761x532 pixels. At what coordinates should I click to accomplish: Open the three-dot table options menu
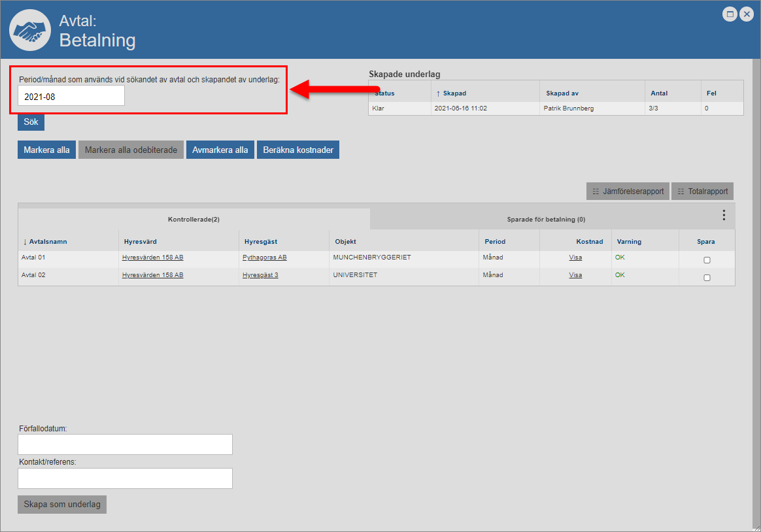coord(724,215)
